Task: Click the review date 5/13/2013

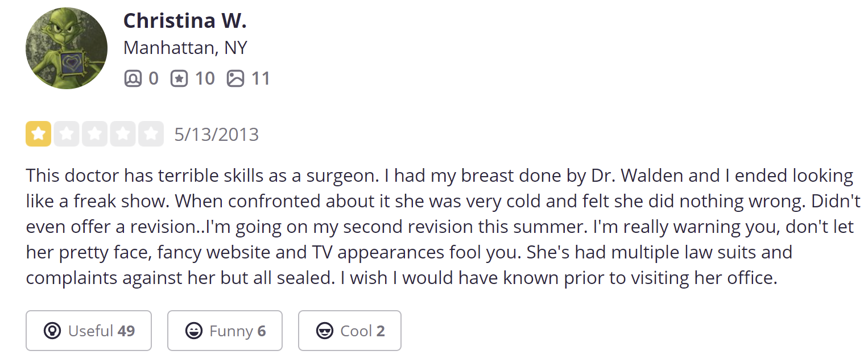Action: tap(217, 135)
